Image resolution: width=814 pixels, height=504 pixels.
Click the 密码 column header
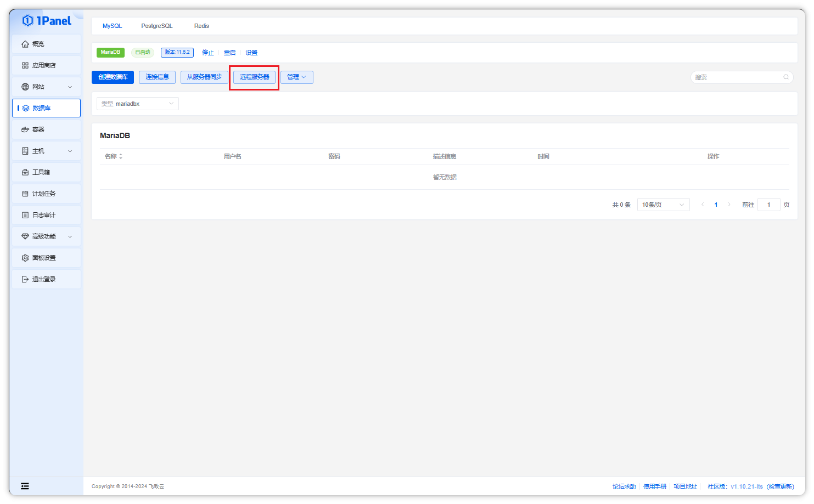pos(334,156)
